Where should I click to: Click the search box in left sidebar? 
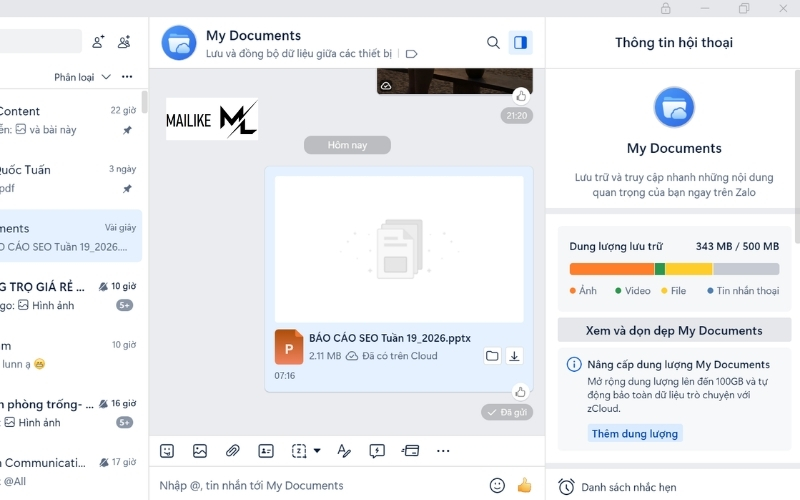coord(40,42)
